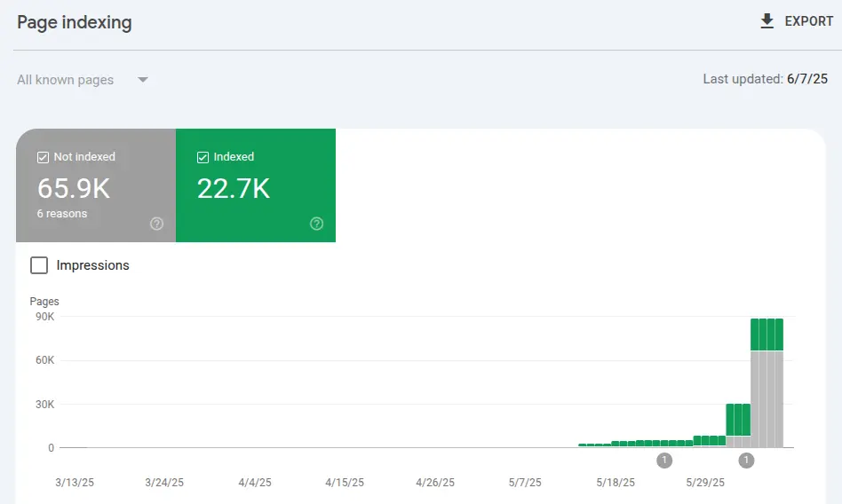The image size is (842, 504).
Task: Uncheck the Indexed checkbox
Action: coord(203,157)
